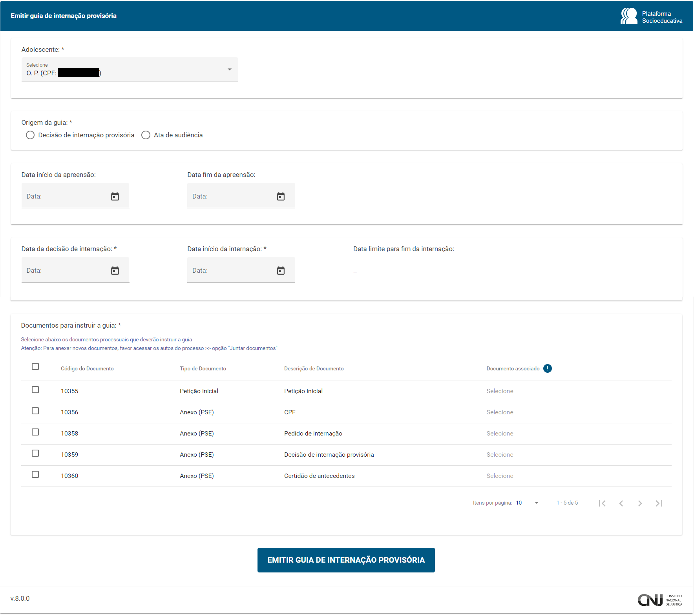694x616 pixels.
Task: Go to next page of documents
Action: (640, 503)
